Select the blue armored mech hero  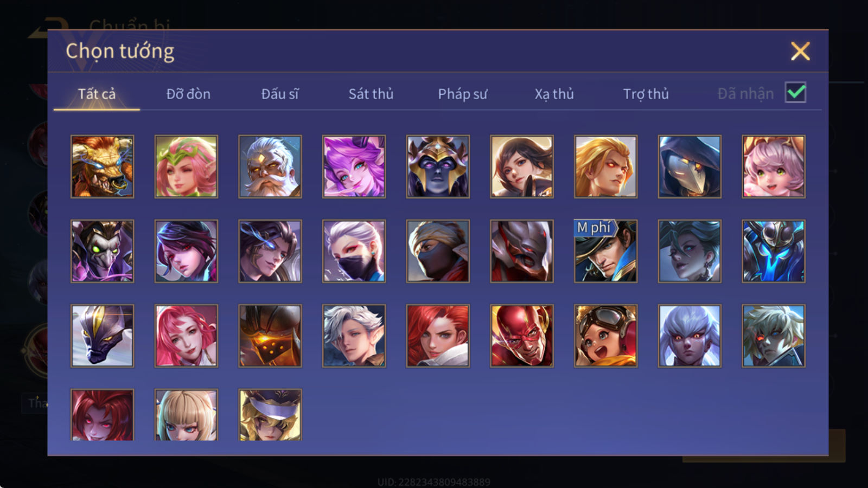coord(773,251)
